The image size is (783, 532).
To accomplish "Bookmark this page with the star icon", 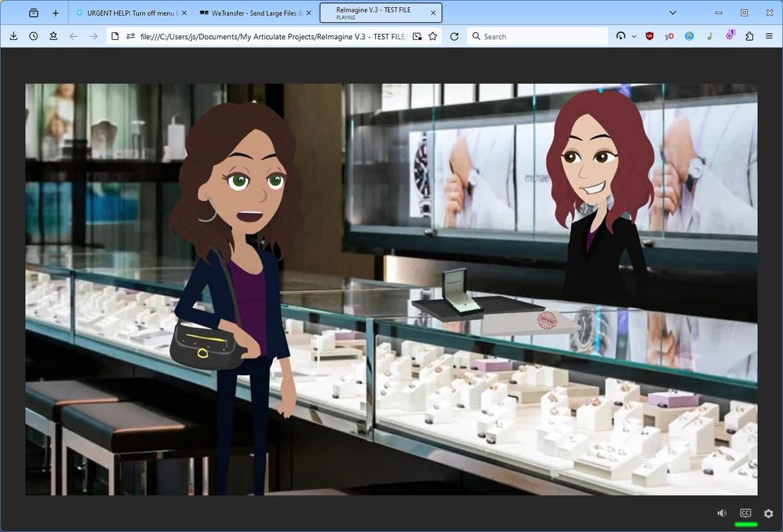I will click(x=432, y=36).
